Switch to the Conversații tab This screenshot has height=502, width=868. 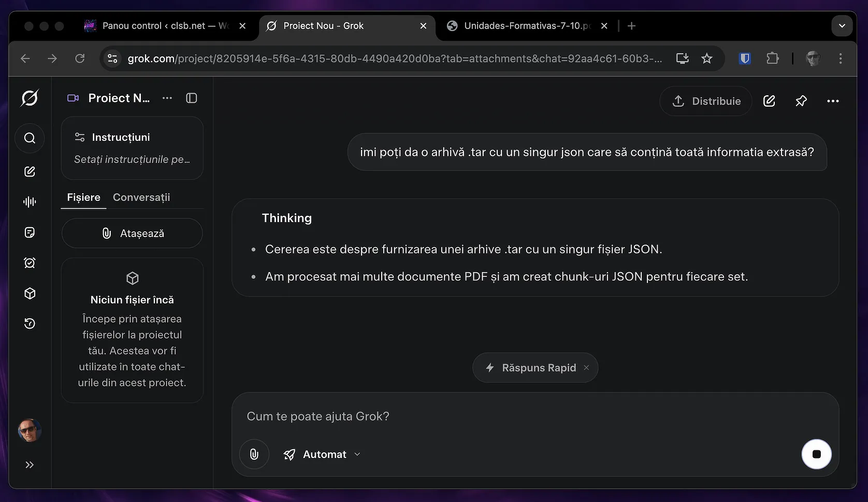141,197
